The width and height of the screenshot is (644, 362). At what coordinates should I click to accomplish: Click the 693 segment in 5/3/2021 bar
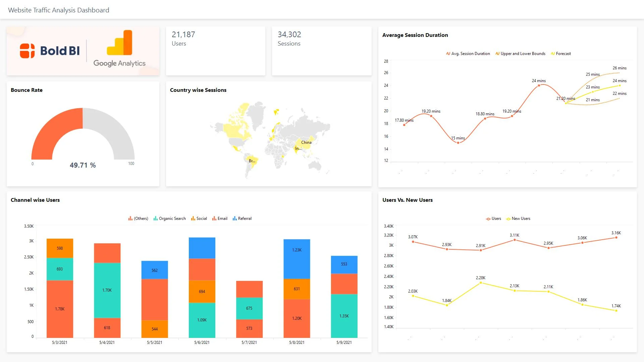coord(60,269)
